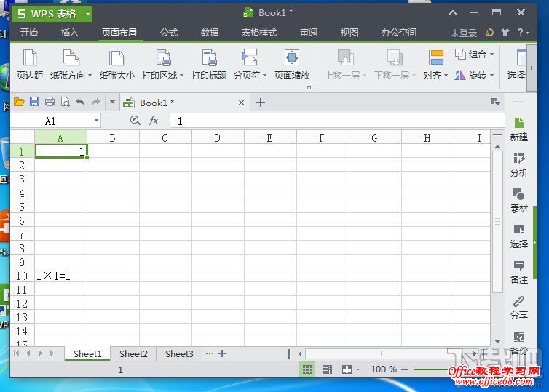Expand the 纸张方向 orientation dropdown
The width and height of the screenshot is (549, 392).
(89, 75)
